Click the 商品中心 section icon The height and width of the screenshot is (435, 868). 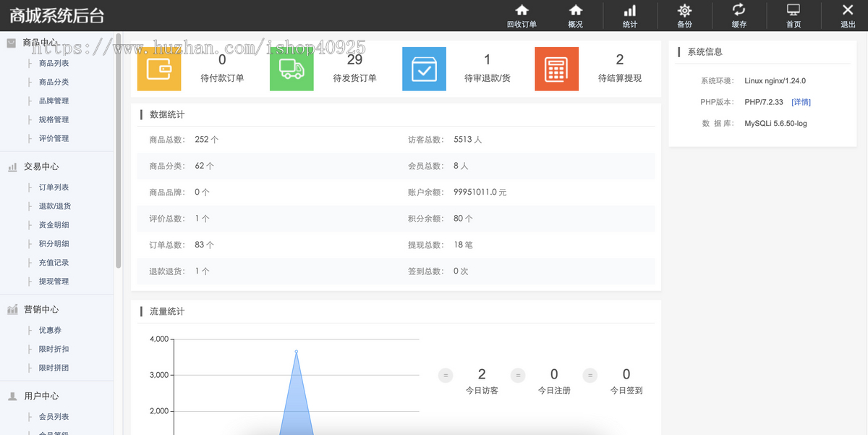12,43
